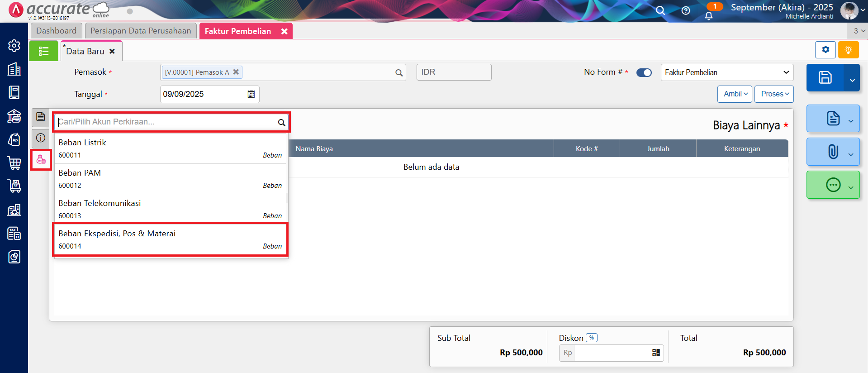
Task: Open the orange lightbulb tips icon
Action: (848, 50)
